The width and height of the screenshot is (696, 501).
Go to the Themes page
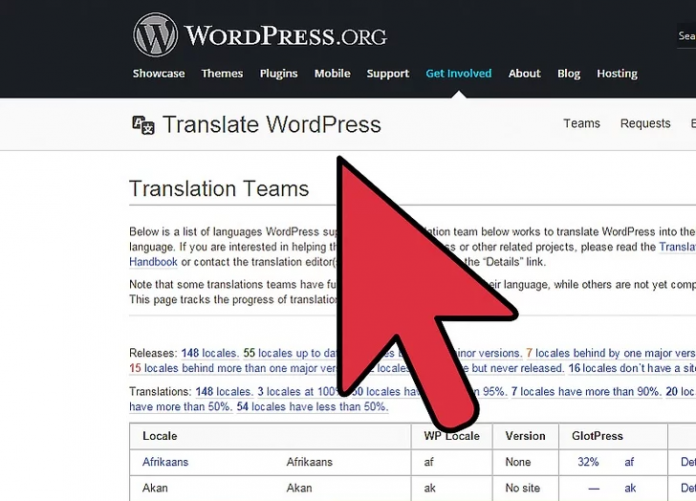coord(222,74)
